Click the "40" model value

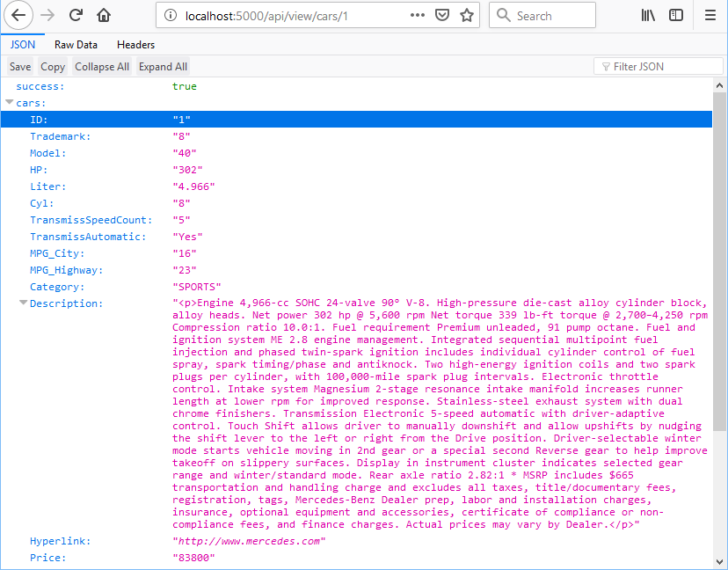point(185,153)
